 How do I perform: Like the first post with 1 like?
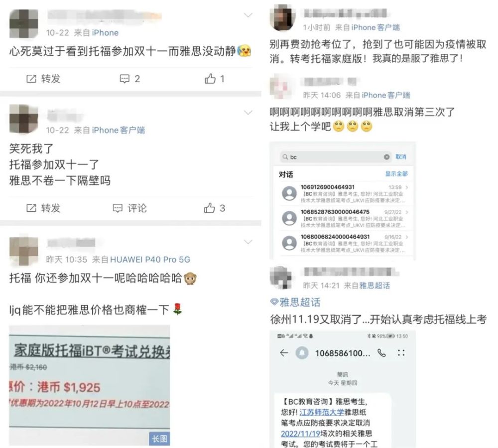click(210, 78)
